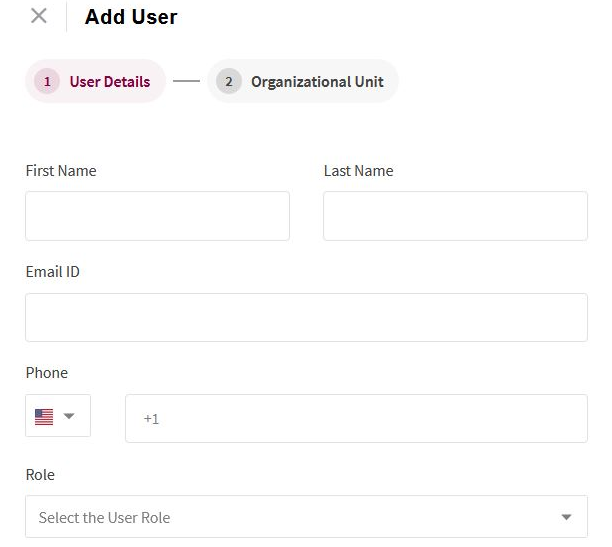Click the connector line between steps
Screen dimensions: 612x547
(x=186, y=81)
